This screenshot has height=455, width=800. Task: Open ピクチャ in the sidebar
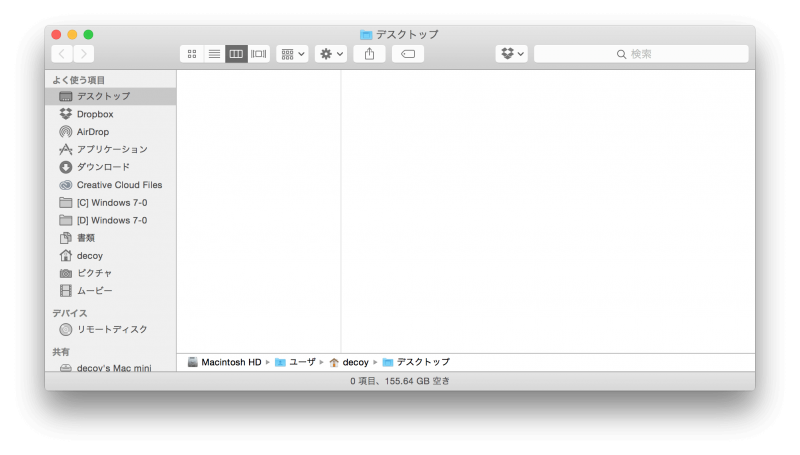(110, 273)
